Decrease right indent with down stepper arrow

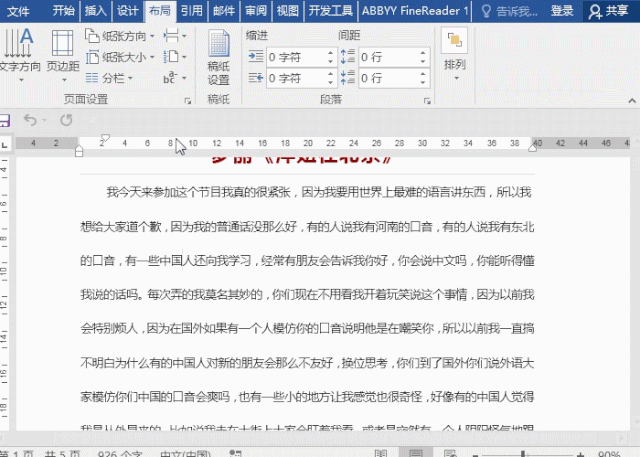click(331, 82)
